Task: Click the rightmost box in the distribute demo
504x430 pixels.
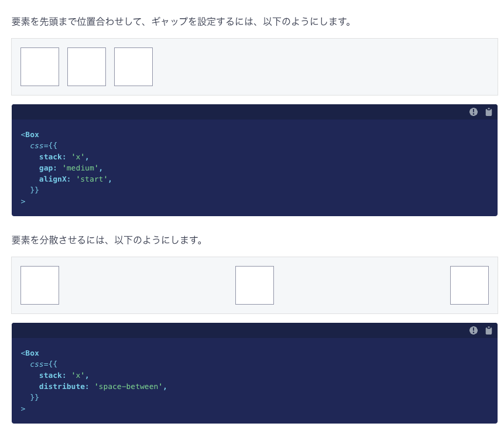Action: tap(469, 285)
